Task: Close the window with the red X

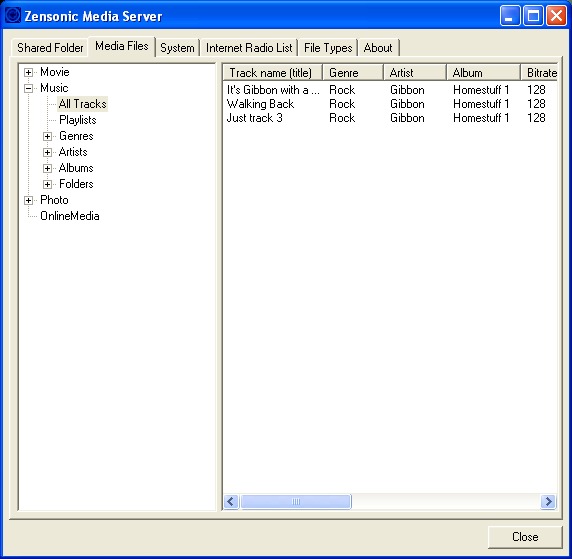Action: tap(556, 16)
